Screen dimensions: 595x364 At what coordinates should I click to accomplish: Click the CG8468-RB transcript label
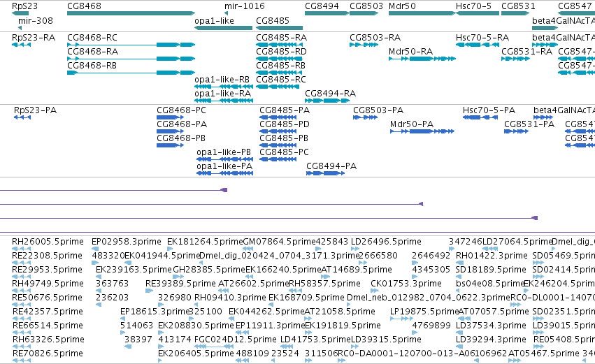pos(92,66)
